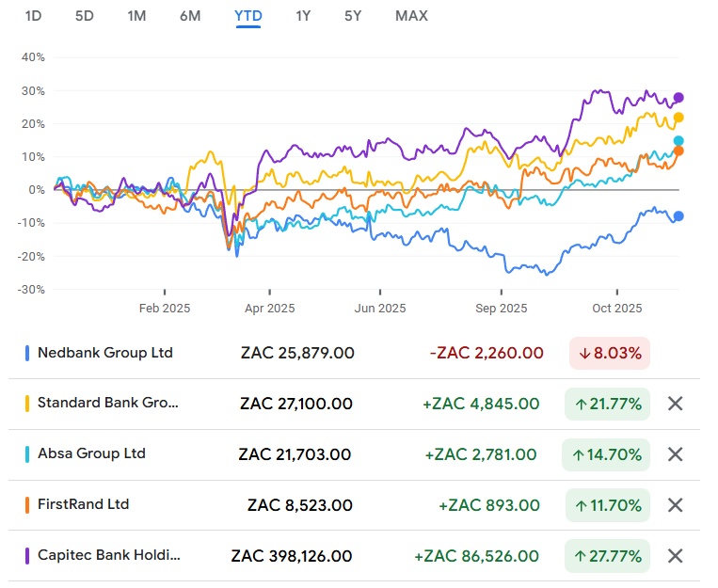718x588 pixels.
Task: Open Nedbank Group Ltd stock page
Action: (105, 353)
